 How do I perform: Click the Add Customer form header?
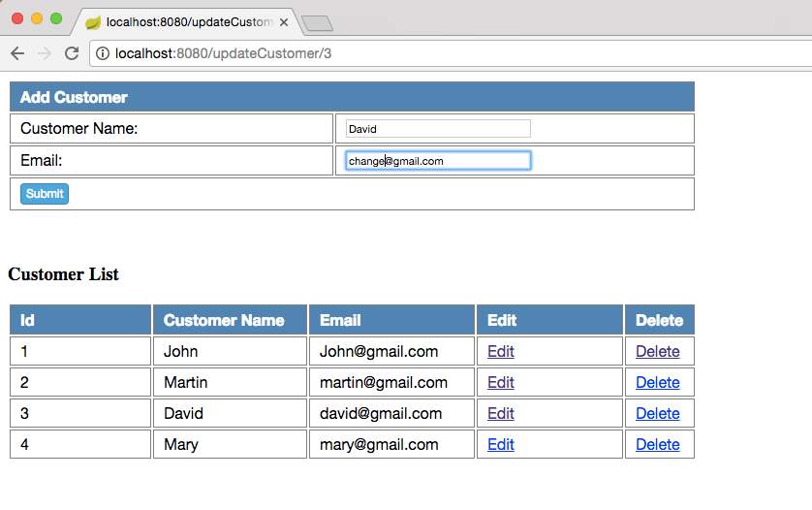pos(352,97)
